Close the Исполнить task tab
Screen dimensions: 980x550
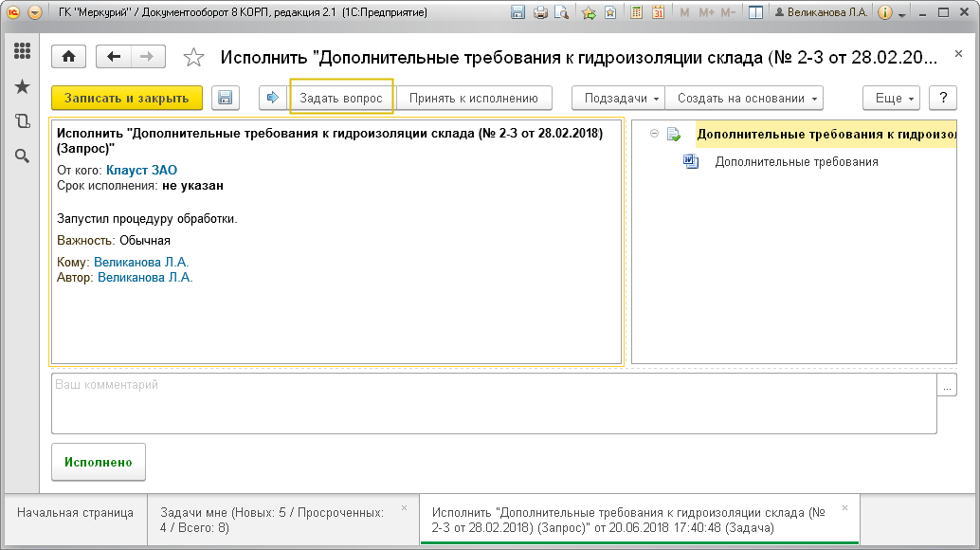coord(845,508)
